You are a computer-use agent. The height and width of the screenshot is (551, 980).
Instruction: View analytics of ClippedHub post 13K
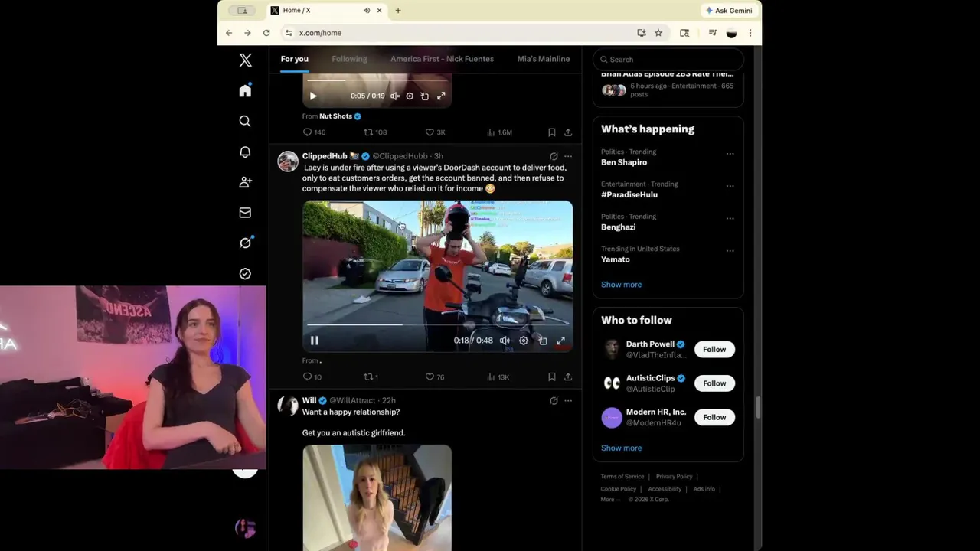coord(498,377)
